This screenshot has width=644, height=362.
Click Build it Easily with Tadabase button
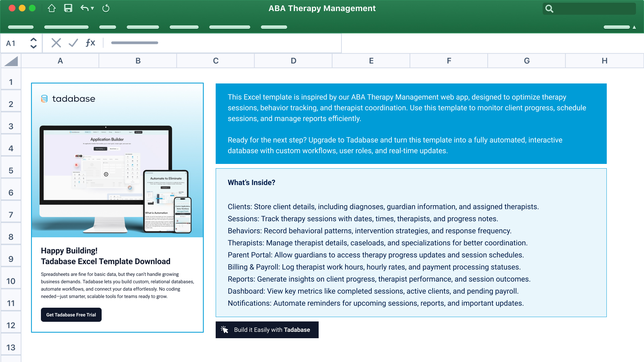[x=267, y=330]
